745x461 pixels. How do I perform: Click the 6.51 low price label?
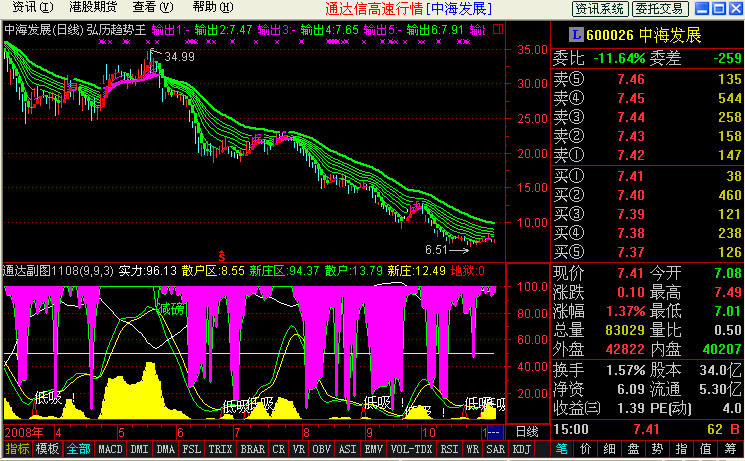[436, 250]
